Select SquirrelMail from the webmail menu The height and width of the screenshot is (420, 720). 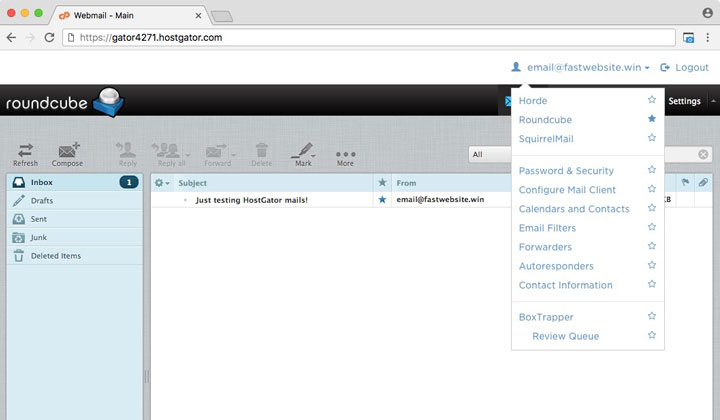(x=546, y=139)
